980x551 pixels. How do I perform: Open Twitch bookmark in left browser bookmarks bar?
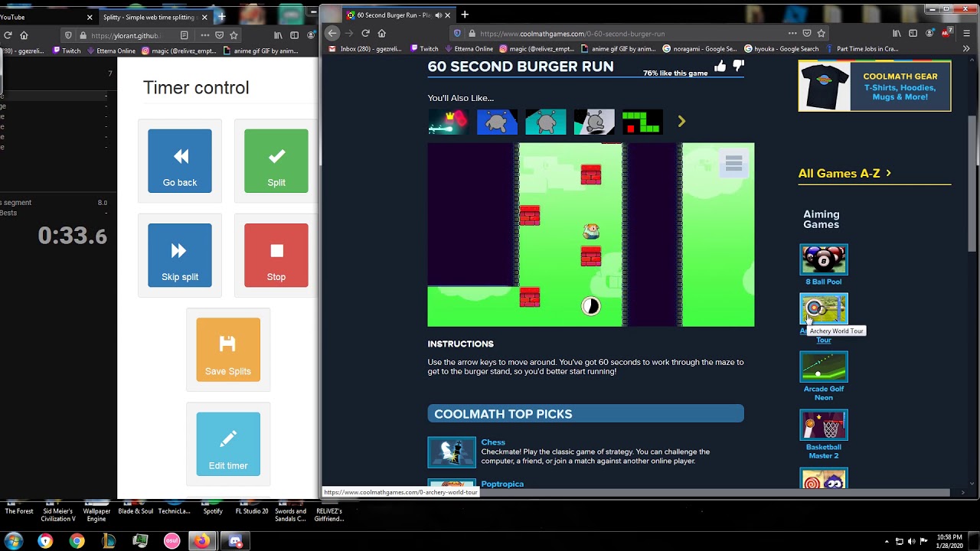(67, 51)
